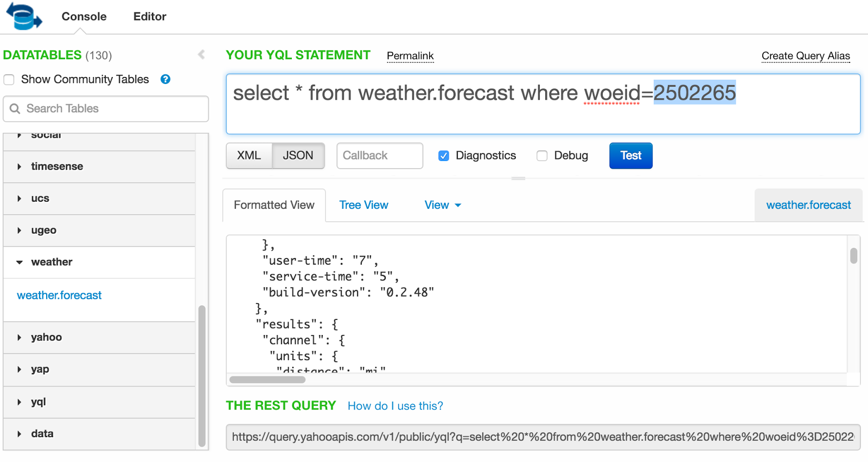This screenshot has height=462, width=868.
Task: Collapse the Datatables sidebar with the arrow
Action: (201, 54)
